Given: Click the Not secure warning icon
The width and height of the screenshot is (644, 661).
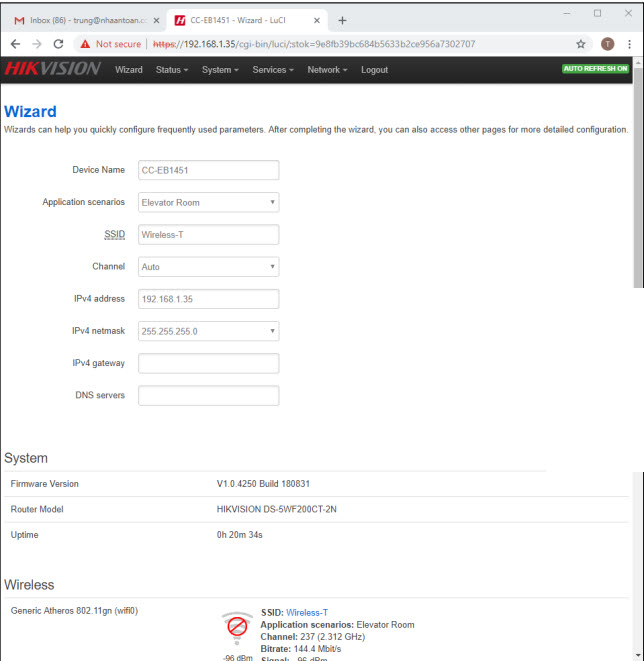Looking at the screenshot, I should point(85,44).
